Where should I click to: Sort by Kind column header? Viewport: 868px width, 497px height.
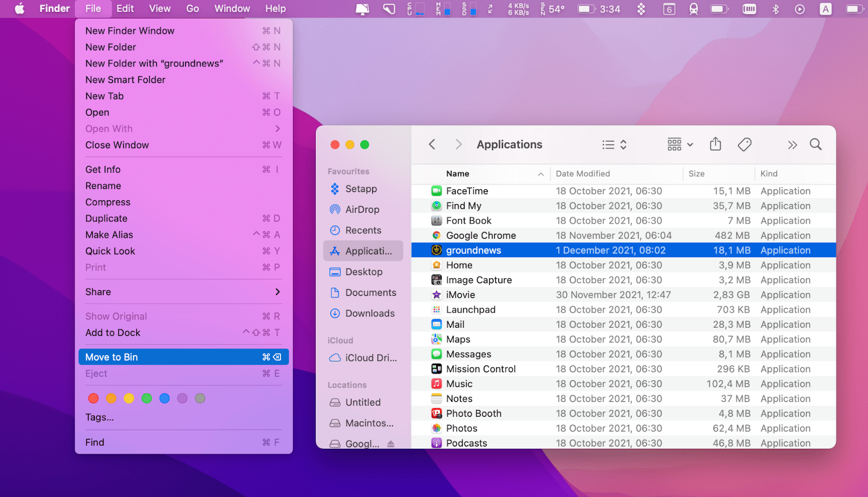(x=795, y=174)
